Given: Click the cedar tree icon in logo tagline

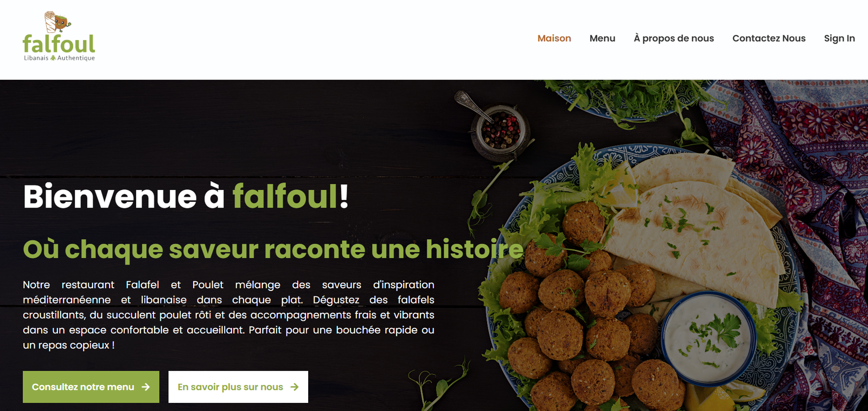Looking at the screenshot, I should [53, 58].
